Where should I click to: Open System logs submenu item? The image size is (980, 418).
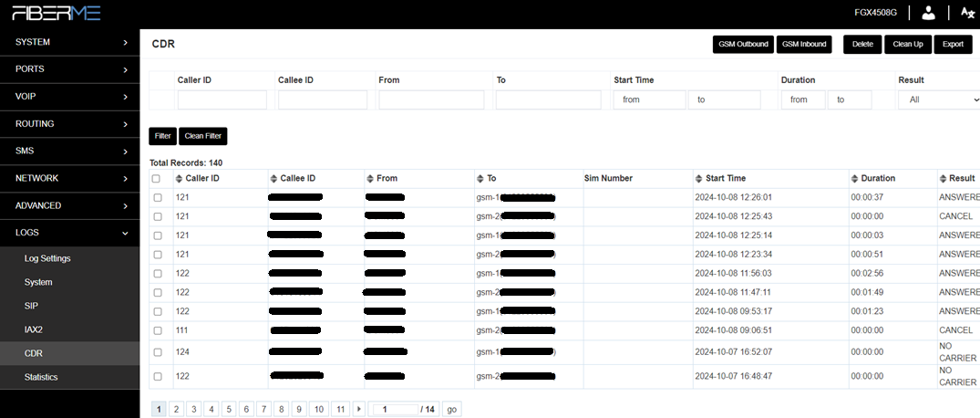click(x=69, y=282)
